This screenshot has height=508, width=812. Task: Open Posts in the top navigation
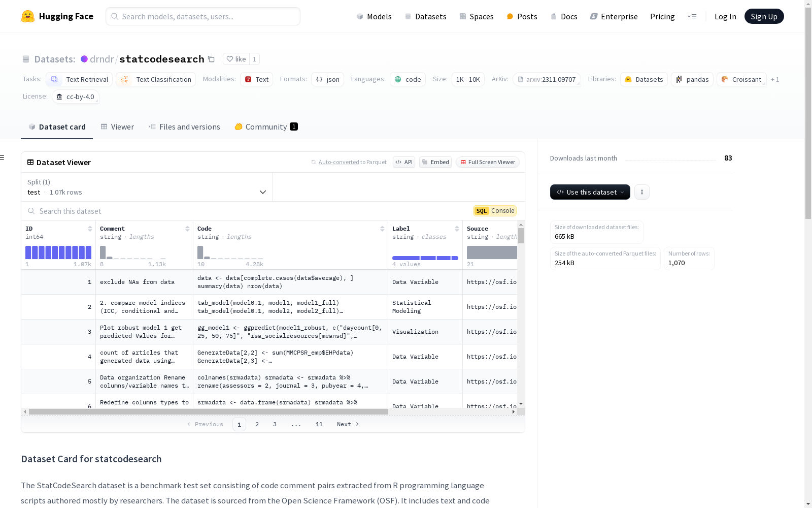(x=522, y=16)
